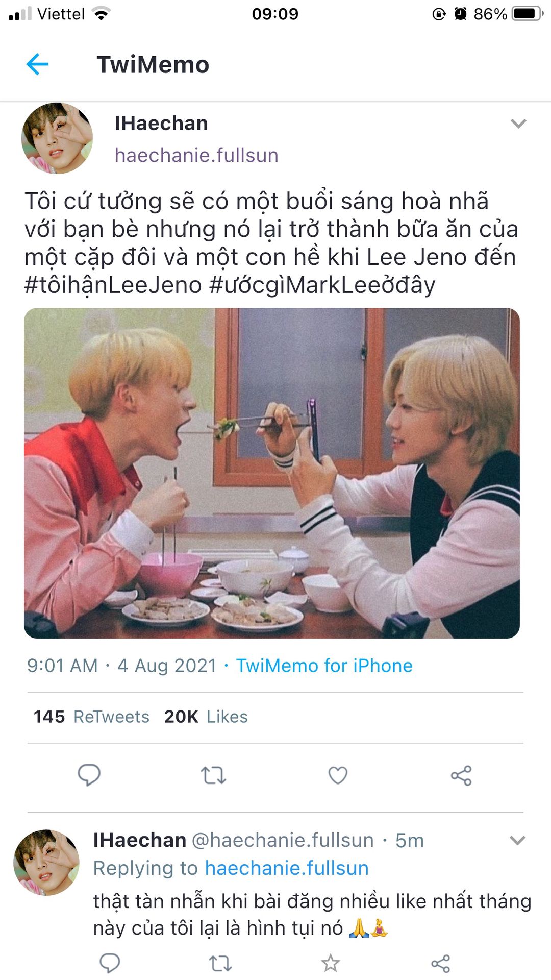Tap the #ướcgìMarkLeeởđây hashtag
Image resolution: width=551 pixels, height=980 pixels.
(322, 285)
